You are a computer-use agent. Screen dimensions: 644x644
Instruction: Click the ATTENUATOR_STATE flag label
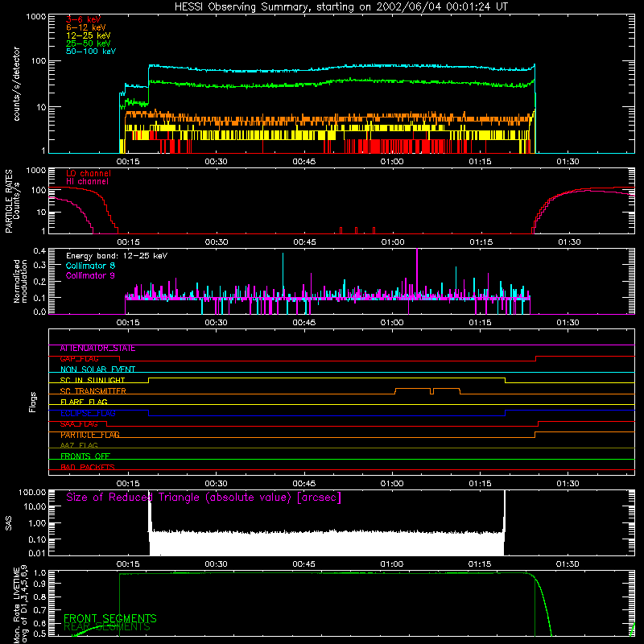[97, 349]
